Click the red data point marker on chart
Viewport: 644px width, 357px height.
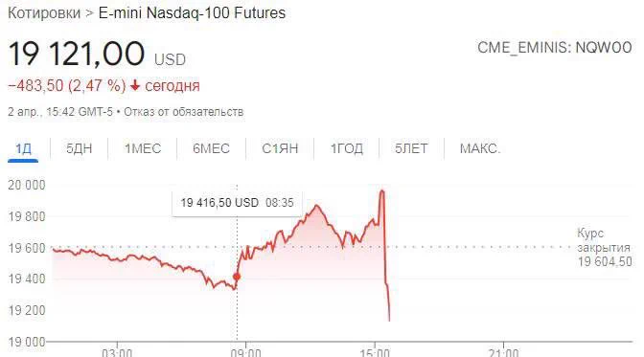pos(237,277)
